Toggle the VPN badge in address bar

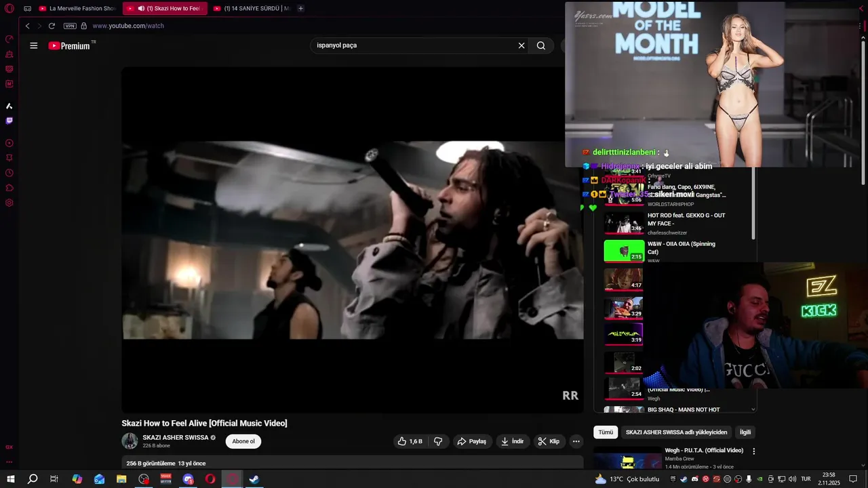[x=70, y=26]
